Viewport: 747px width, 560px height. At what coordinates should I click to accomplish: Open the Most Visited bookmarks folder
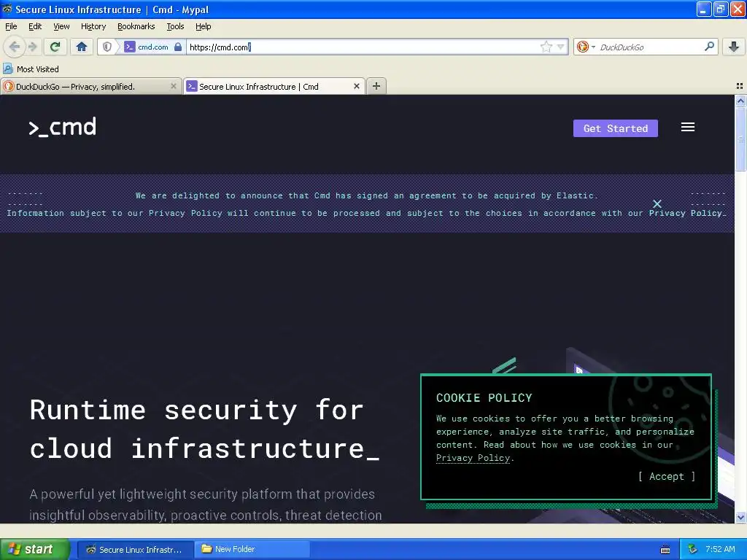point(31,69)
